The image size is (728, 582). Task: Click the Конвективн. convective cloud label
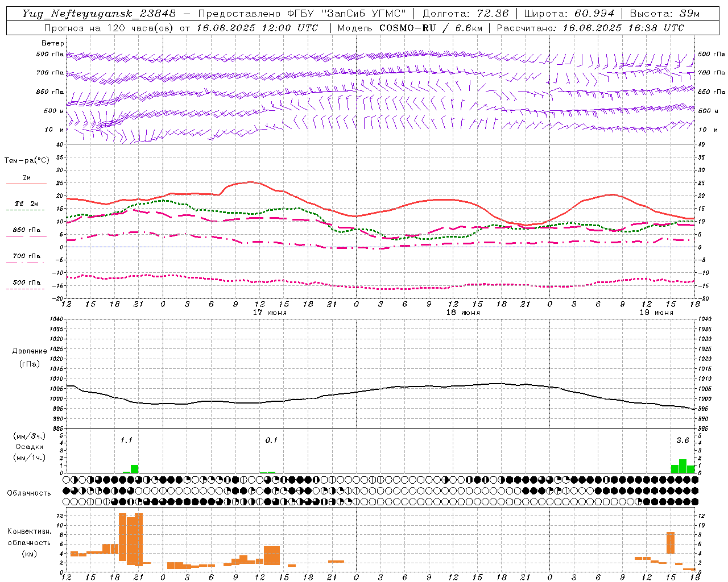click(29, 531)
